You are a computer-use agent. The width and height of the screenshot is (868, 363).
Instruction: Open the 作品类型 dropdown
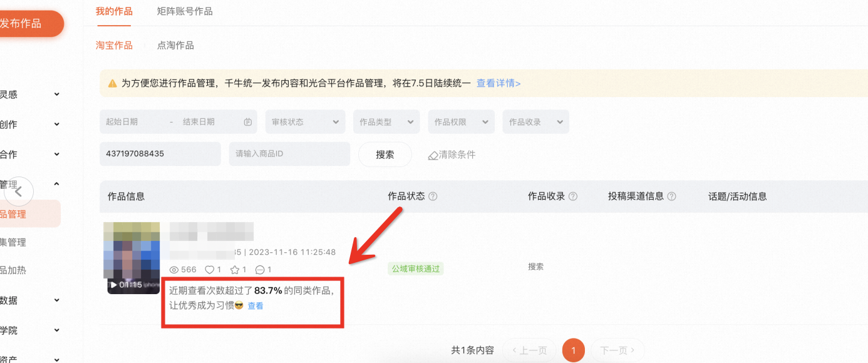coord(386,122)
